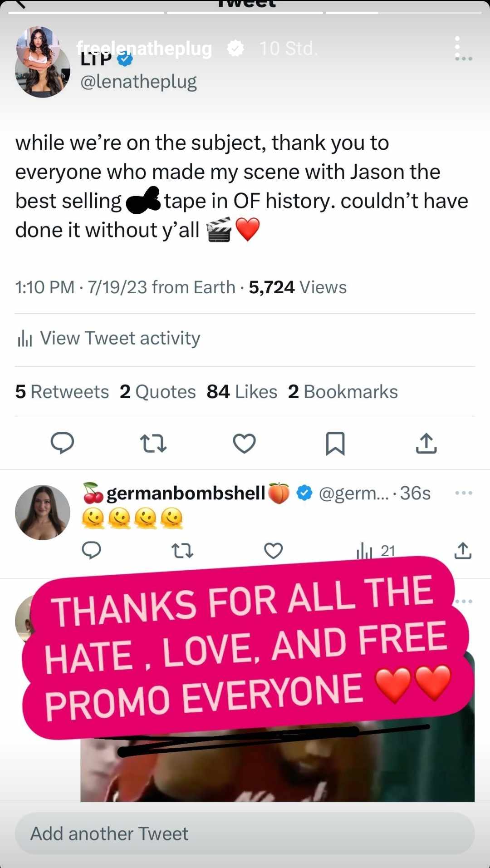Like the main tweet with heart icon

click(244, 444)
